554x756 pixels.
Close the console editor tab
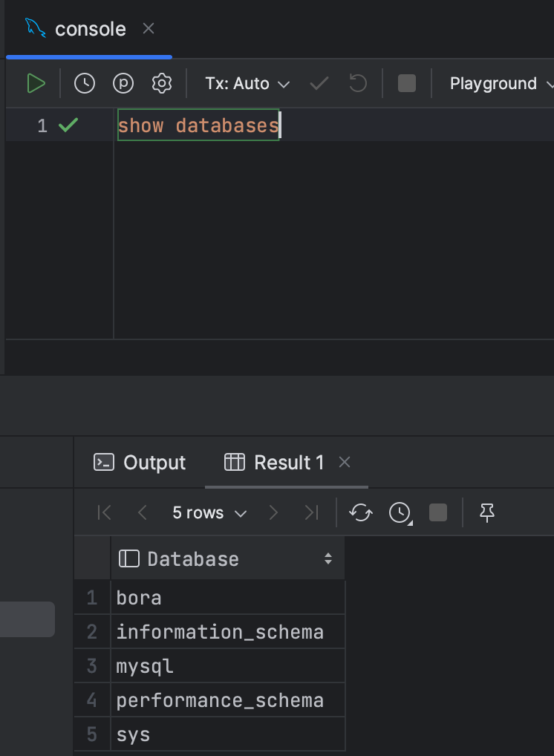click(149, 29)
